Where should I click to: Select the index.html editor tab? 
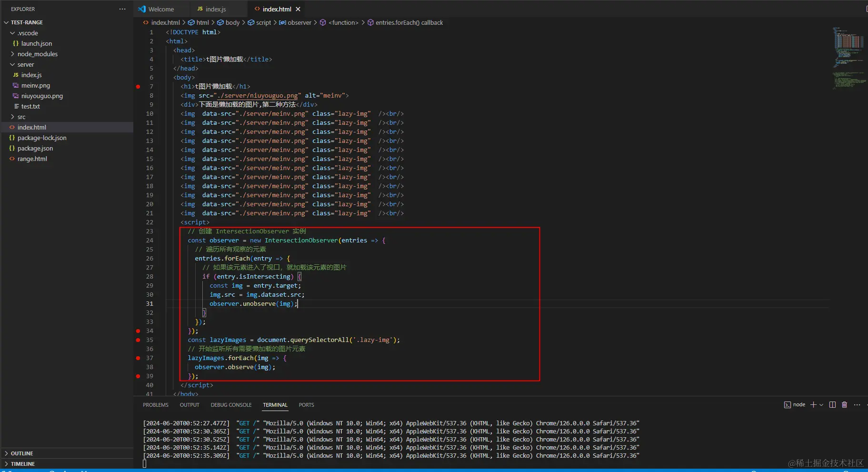point(277,9)
